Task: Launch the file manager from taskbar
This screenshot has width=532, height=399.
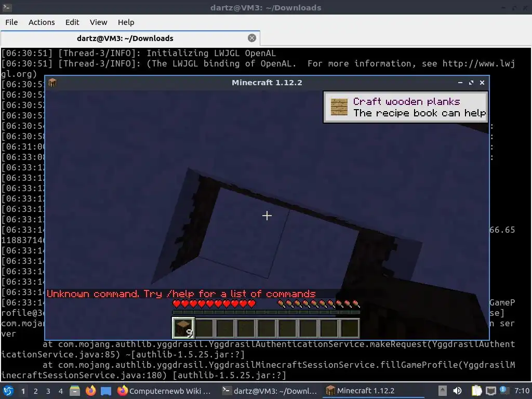Action: click(x=75, y=391)
